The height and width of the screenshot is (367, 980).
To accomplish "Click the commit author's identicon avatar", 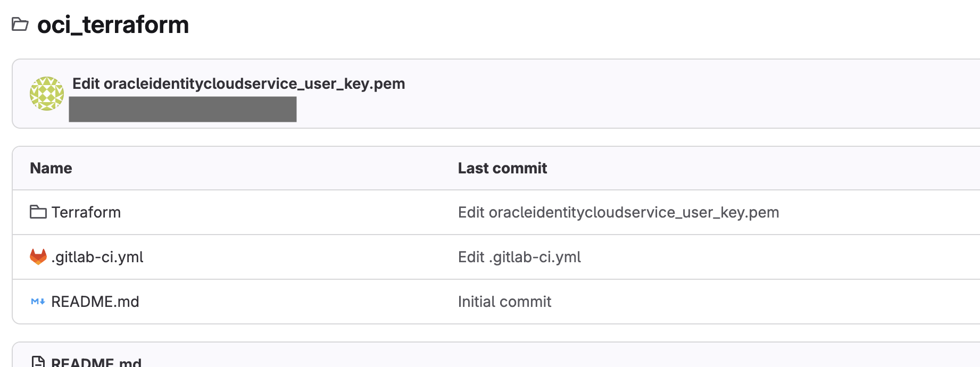I will [x=47, y=94].
